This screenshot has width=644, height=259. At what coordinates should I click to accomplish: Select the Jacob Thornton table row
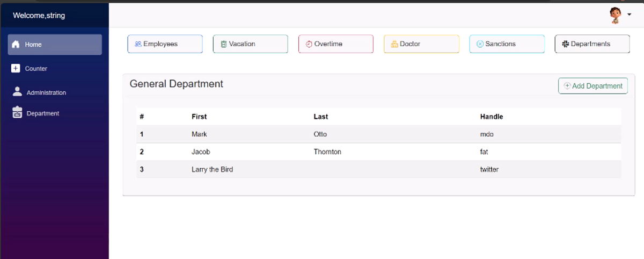click(379, 152)
